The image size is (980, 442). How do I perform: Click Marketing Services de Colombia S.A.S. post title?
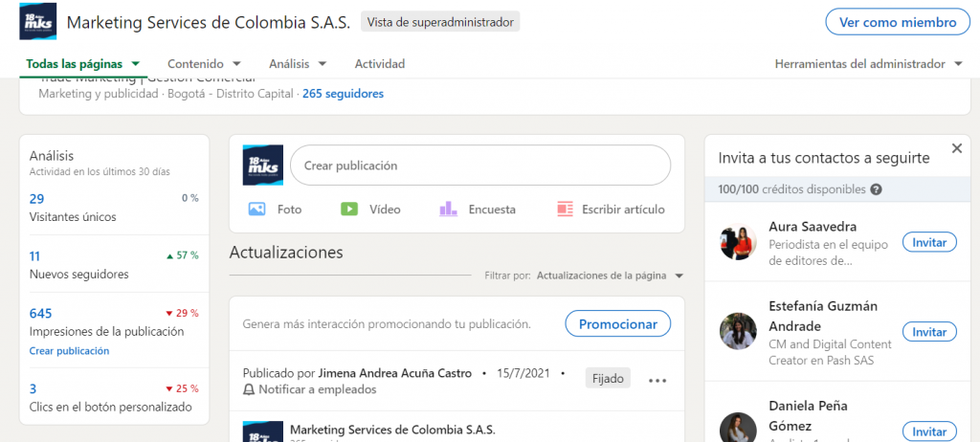tap(392, 430)
